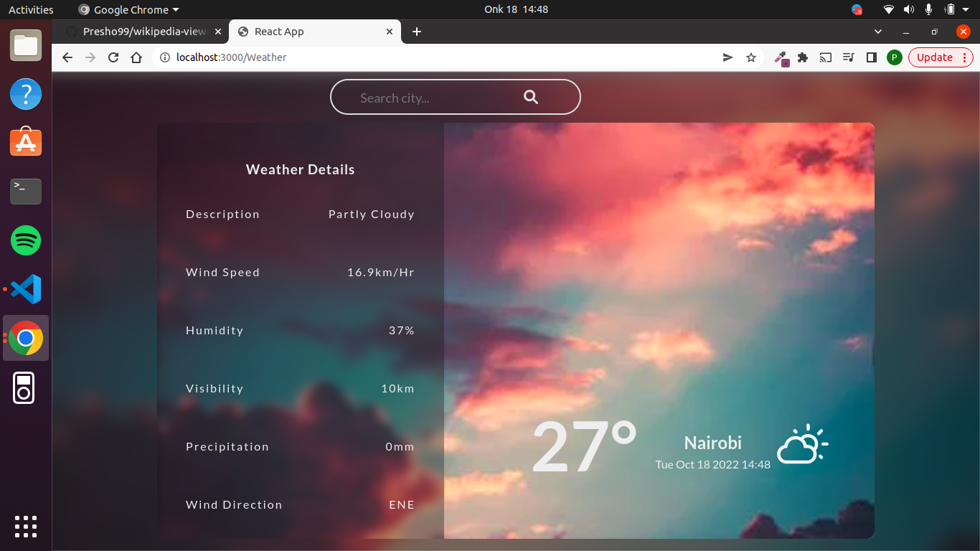Reload the Weather page

pos(113,57)
